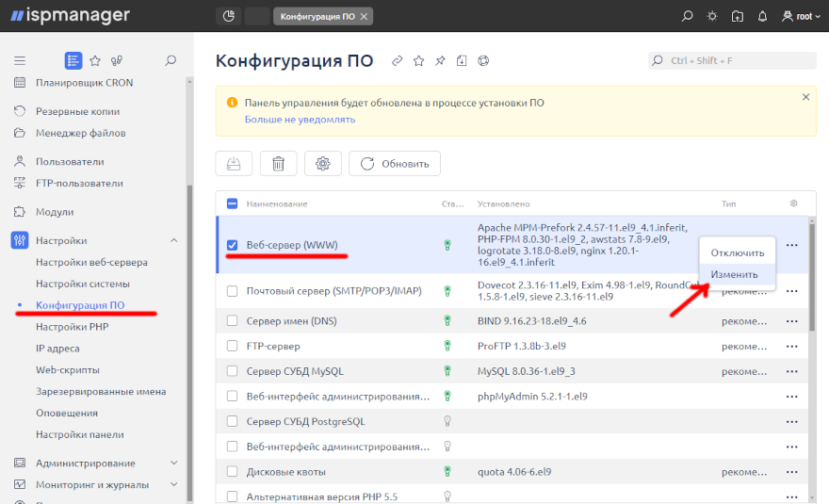The width and height of the screenshot is (829, 504).
Task: Close the Конфигурация ПО tab
Action: [365, 16]
